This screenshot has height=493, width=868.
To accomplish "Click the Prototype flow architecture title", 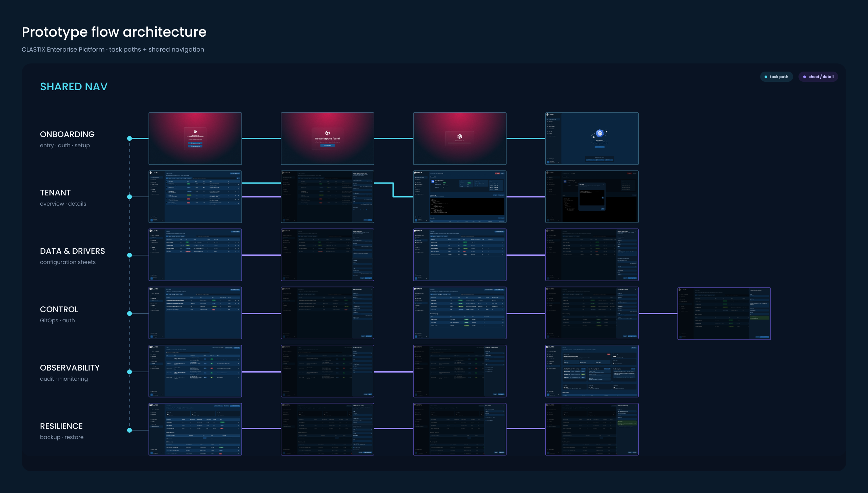I will click(x=114, y=32).
